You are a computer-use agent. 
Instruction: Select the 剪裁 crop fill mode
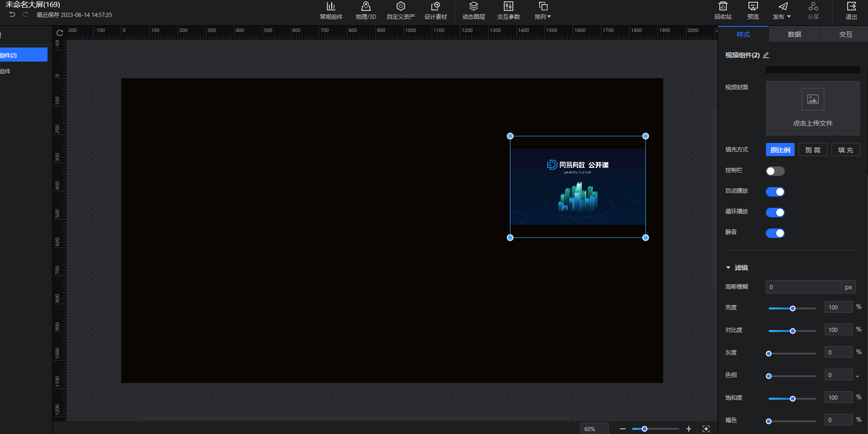(x=812, y=150)
